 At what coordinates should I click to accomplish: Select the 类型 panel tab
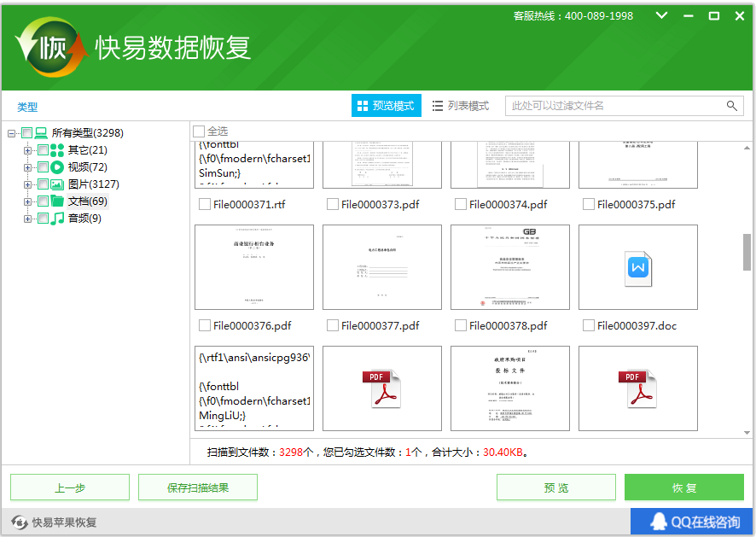(x=27, y=107)
